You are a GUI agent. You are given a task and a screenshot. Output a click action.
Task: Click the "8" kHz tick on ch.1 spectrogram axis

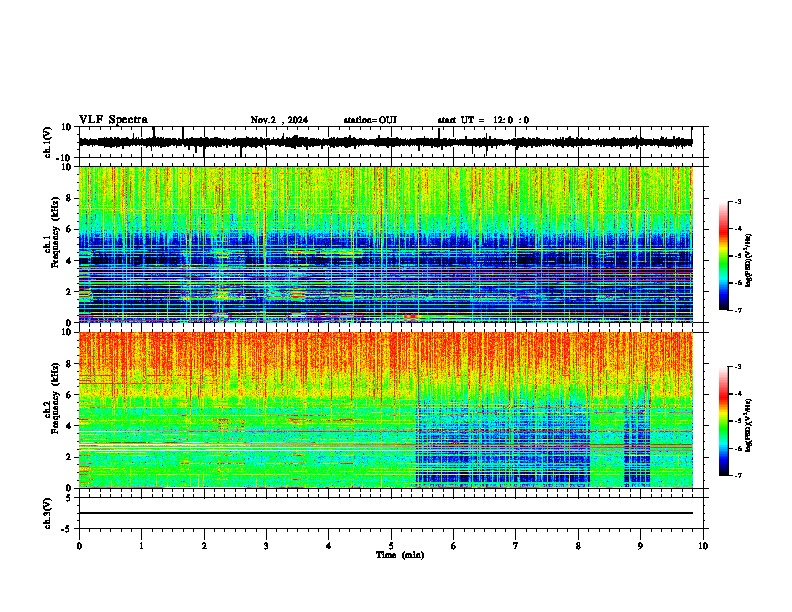pyautogui.click(x=70, y=198)
